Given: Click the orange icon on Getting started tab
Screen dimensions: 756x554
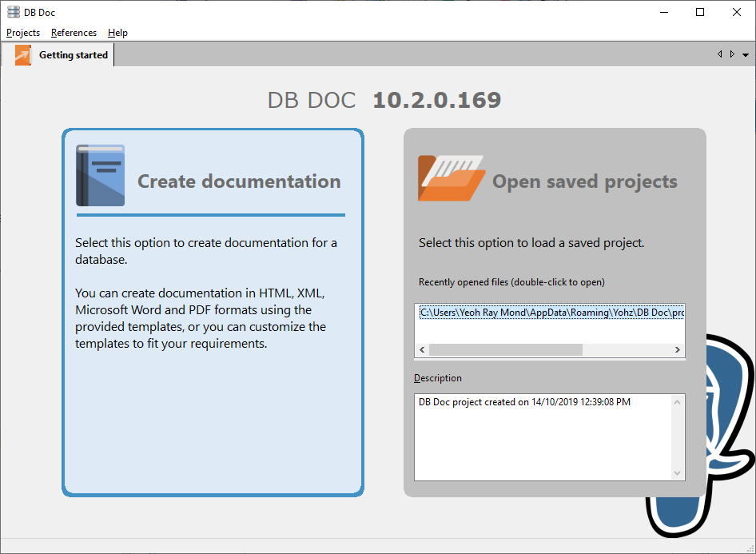Looking at the screenshot, I should click(x=23, y=55).
